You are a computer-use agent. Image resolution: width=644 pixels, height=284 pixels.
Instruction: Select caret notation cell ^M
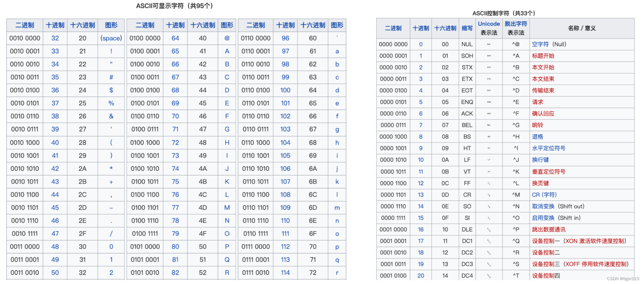click(x=516, y=195)
